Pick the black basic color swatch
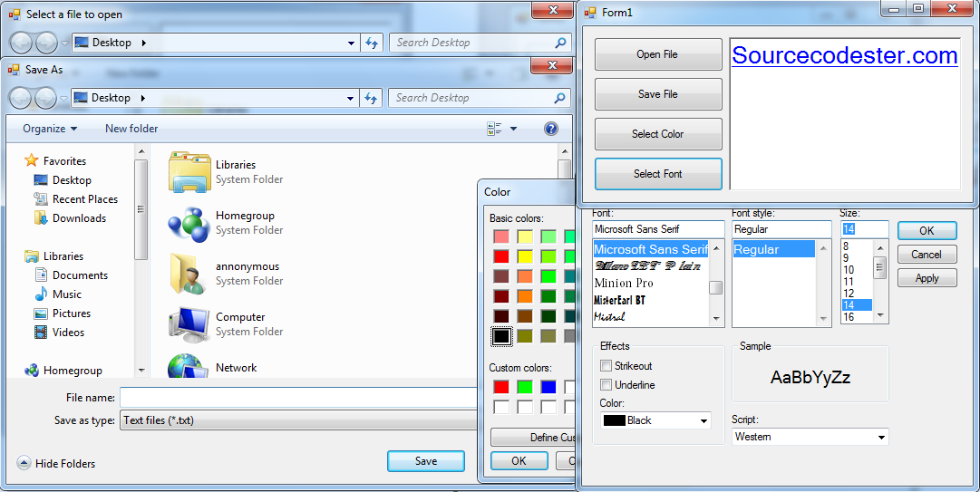980x492 pixels. pyautogui.click(x=501, y=336)
